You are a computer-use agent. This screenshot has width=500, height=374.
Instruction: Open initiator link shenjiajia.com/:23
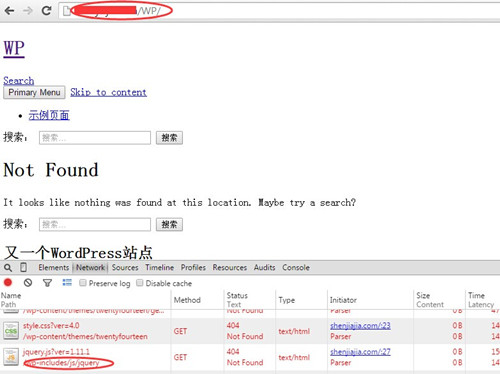pos(360,326)
